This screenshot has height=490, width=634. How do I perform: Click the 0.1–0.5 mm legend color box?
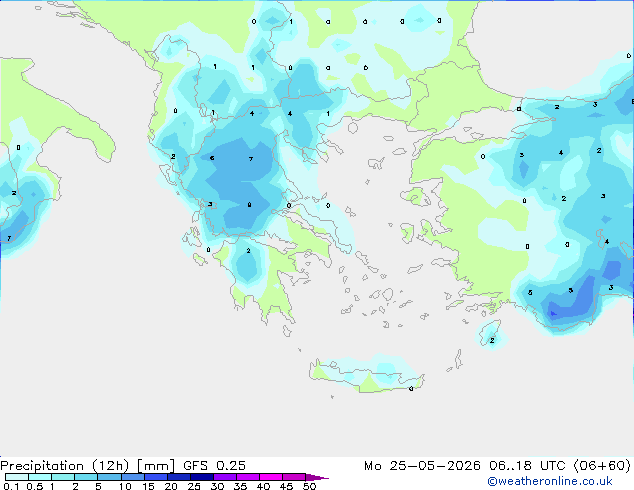pos(17,477)
